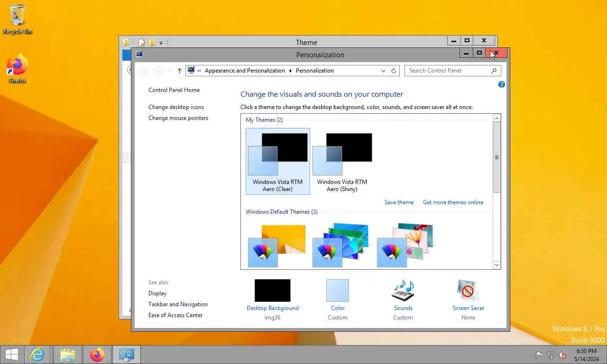Open the Firefox desktop shortcut
Image resolution: width=607 pixels, height=364 pixels.
click(18, 69)
